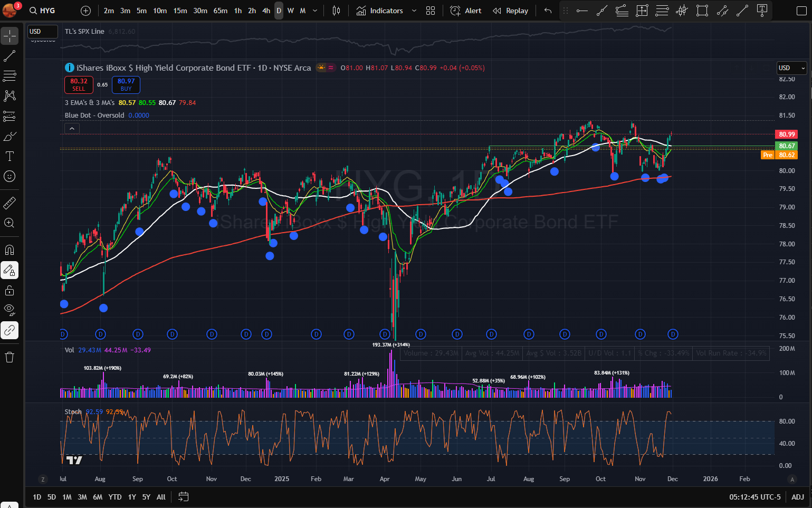Click the Z time axis button
This screenshot has width=812, height=508.
[43, 479]
